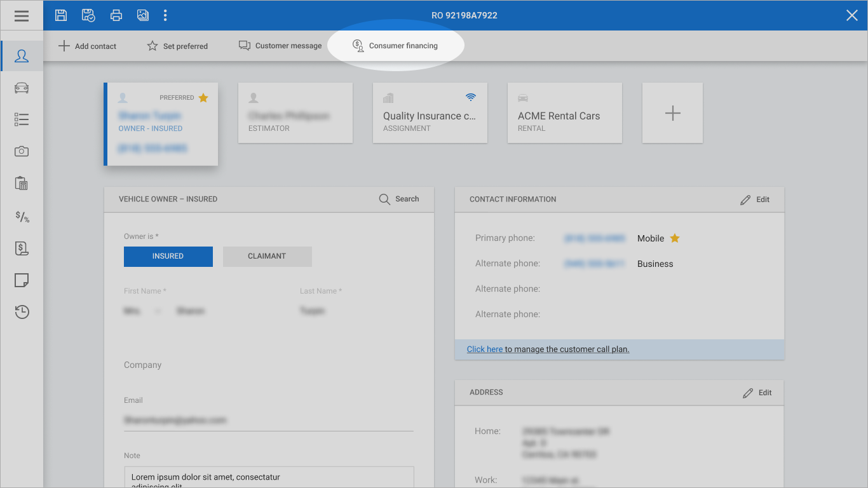This screenshot has width=868, height=488.
Task: Open the Photos camera icon in the sidebar
Action: click(x=22, y=151)
